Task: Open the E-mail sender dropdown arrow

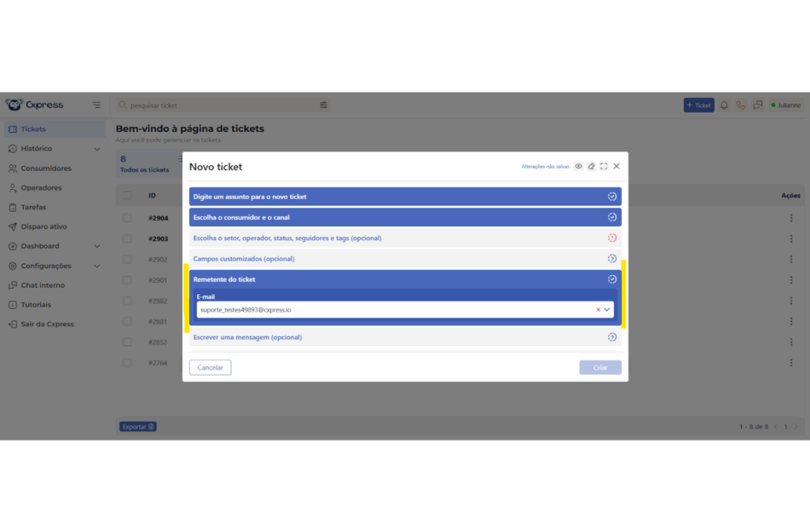Action: (607, 310)
